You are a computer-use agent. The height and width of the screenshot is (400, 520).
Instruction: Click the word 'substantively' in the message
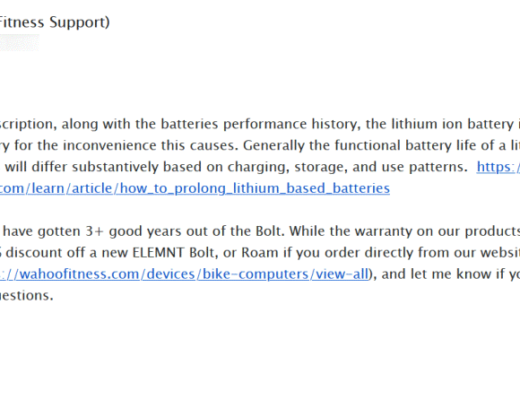point(115,167)
